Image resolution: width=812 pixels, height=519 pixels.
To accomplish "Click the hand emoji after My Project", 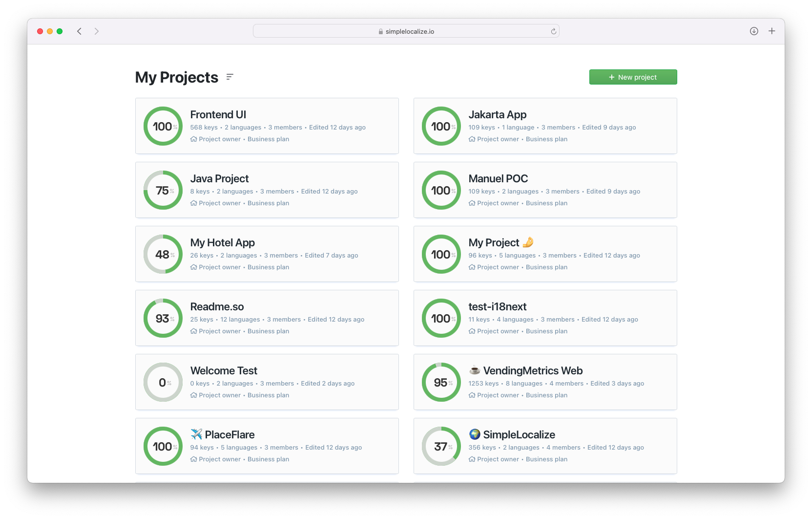I will (528, 242).
